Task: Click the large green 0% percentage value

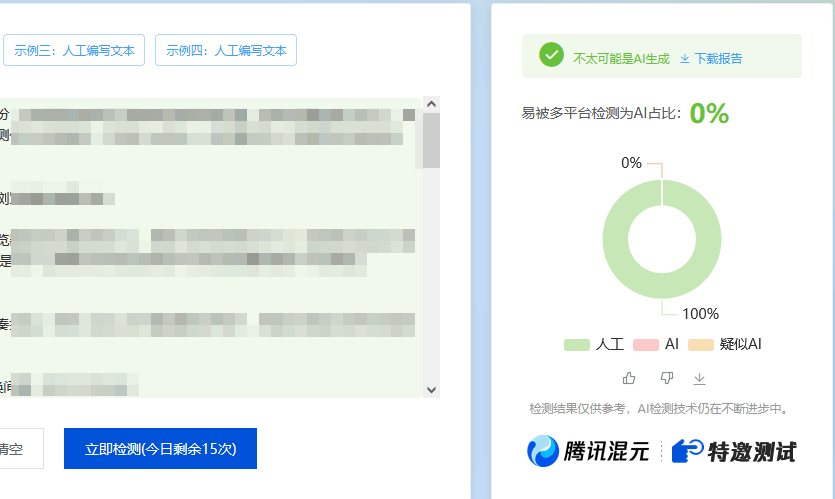Action: [709, 113]
